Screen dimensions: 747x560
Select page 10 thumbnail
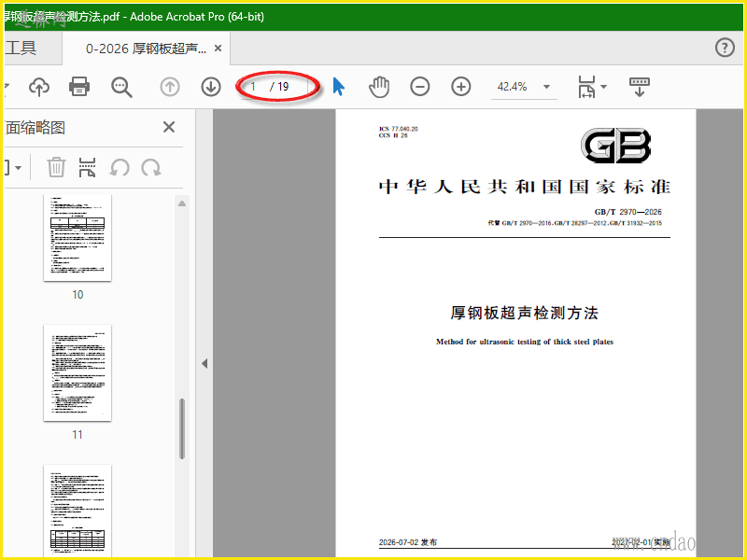(x=78, y=238)
